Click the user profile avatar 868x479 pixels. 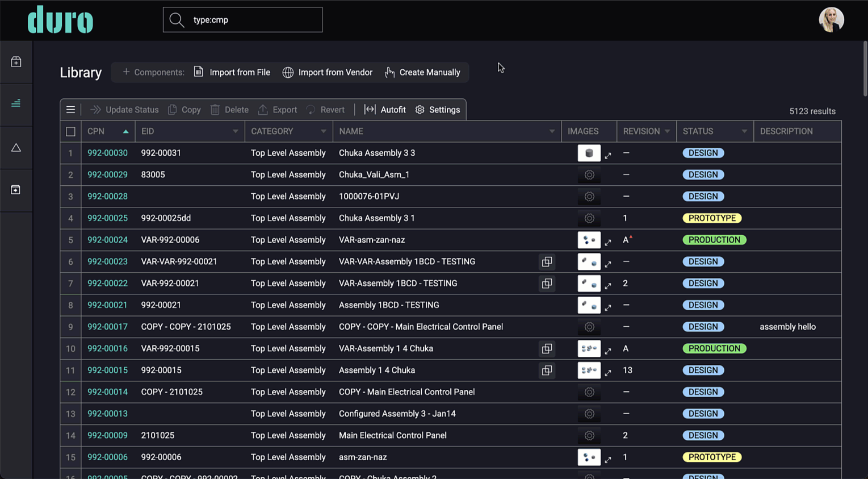pos(831,20)
